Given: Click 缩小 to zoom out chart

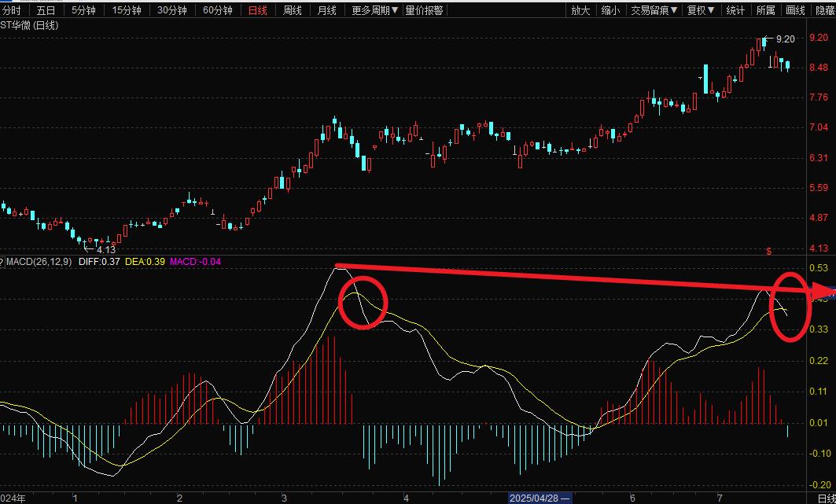Looking at the screenshot, I should pyautogui.click(x=610, y=10).
